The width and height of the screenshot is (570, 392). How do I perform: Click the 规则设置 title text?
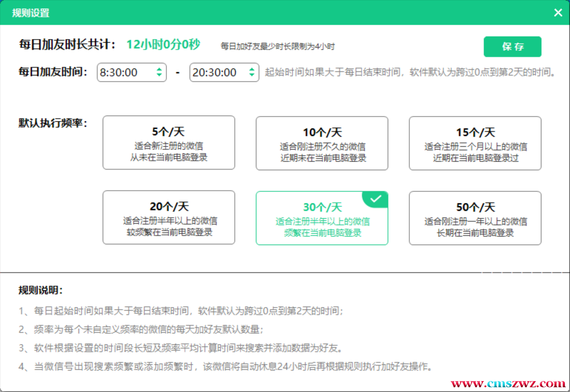pos(30,13)
